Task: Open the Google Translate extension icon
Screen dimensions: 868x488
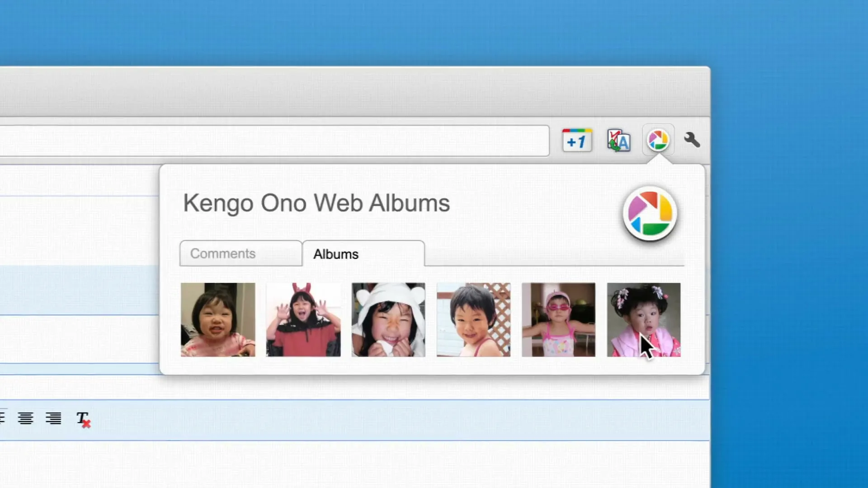Action: [x=618, y=141]
